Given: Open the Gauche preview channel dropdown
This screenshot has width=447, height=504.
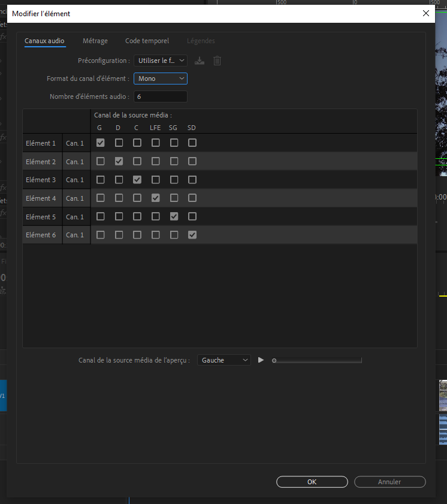Looking at the screenshot, I should point(223,360).
